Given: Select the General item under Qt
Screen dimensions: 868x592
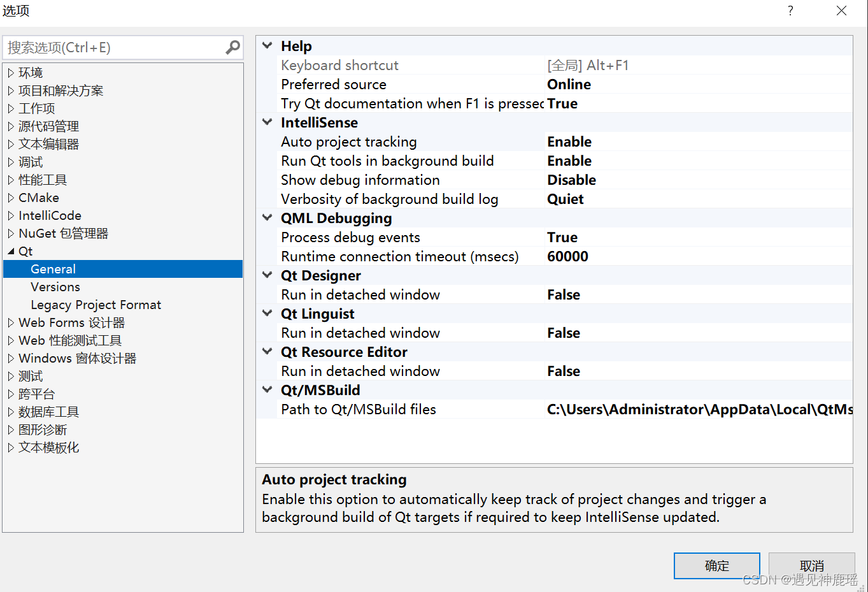Looking at the screenshot, I should (x=123, y=269).
